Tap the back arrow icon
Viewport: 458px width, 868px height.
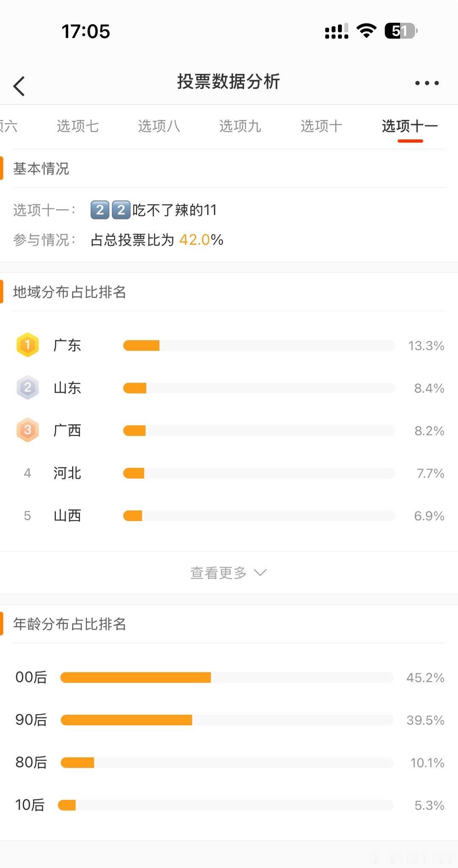[19, 86]
